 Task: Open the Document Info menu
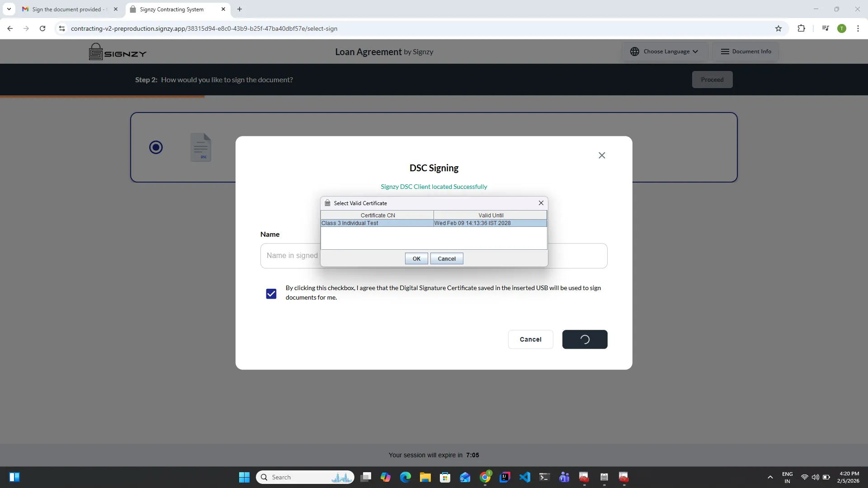[x=745, y=52]
